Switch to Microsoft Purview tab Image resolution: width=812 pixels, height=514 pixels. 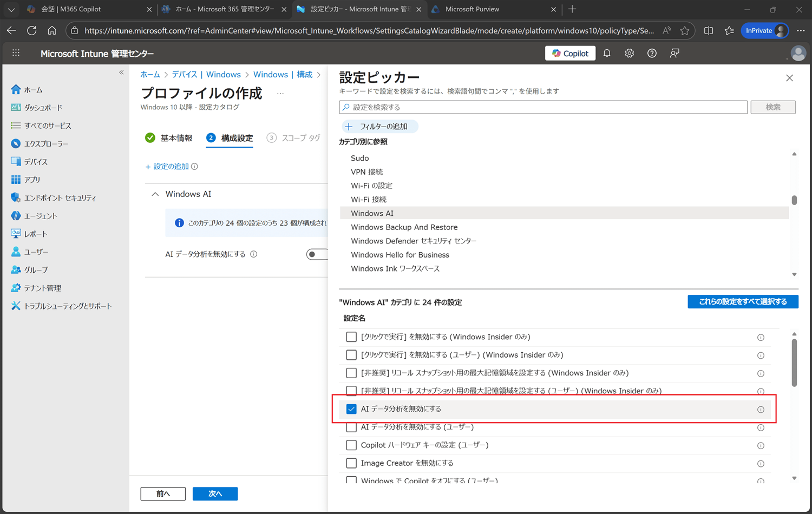point(494,9)
